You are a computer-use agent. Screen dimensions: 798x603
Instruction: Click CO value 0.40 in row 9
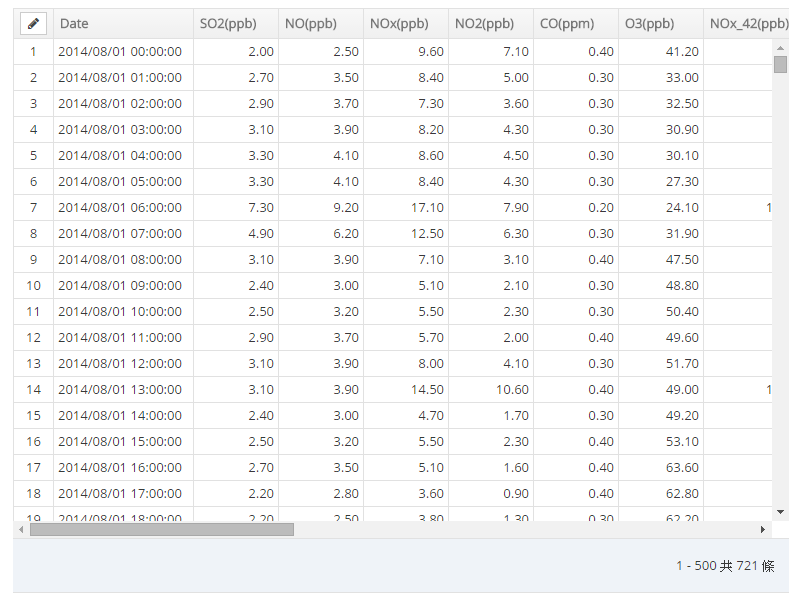[x=576, y=260]
